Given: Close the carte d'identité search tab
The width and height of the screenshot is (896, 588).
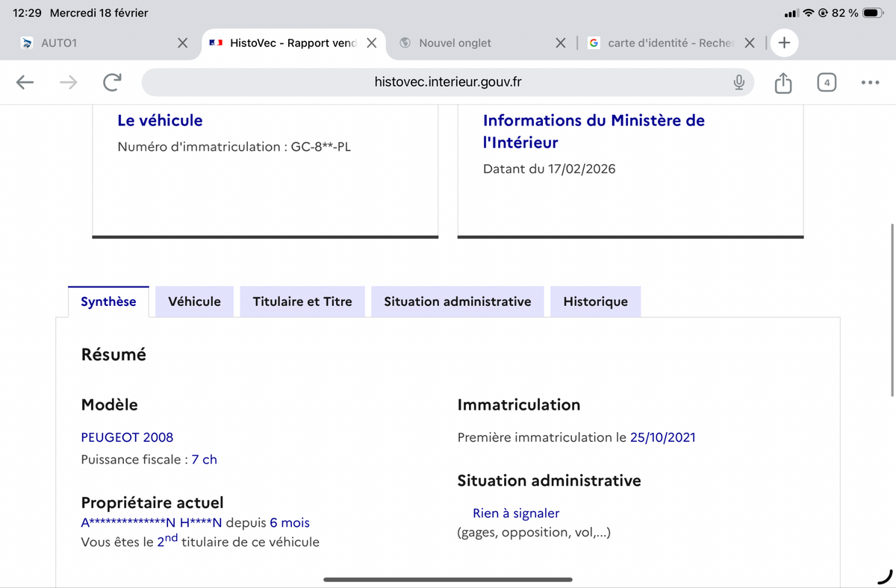Looking at the screenshot, I should coord(750,43).
